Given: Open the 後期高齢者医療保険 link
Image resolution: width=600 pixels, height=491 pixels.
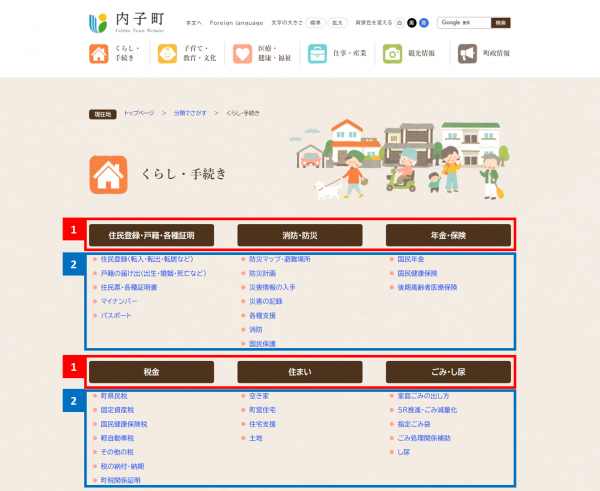Looking at the screenshot, I should point(427,287).
